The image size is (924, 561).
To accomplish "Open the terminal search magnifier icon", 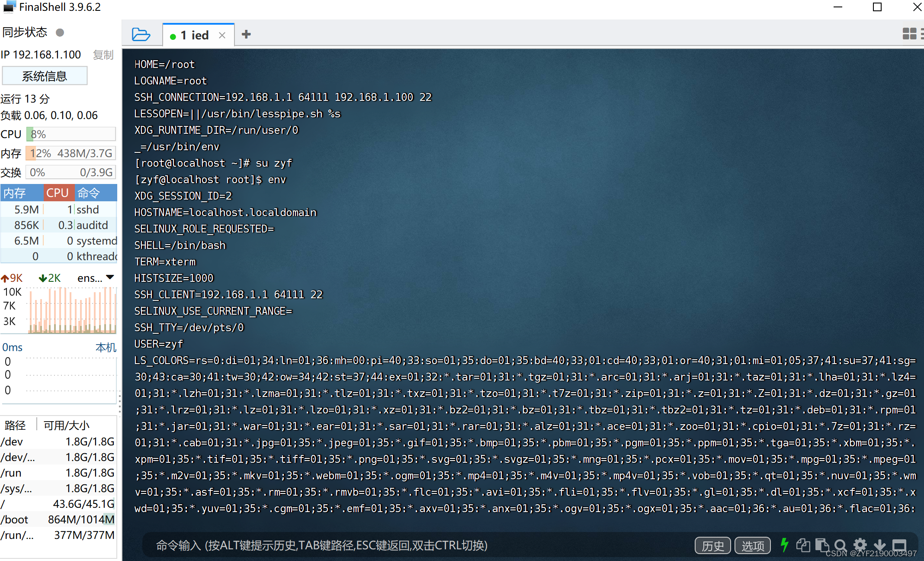I will [x=840, y=545].
